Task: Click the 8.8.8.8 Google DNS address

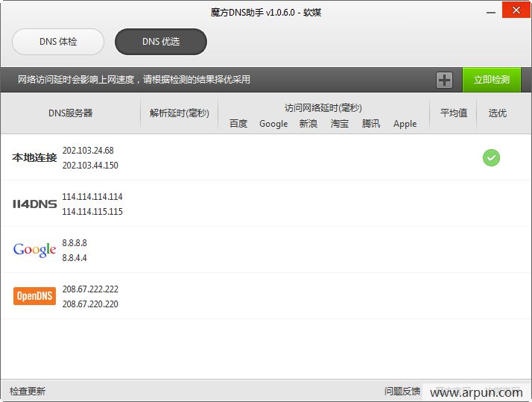Action: pyautogui.click(x=75, y=243)
